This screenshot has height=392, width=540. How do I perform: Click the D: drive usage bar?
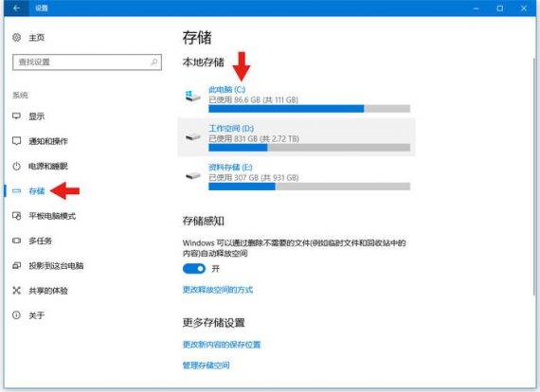[x=309, y=148]
